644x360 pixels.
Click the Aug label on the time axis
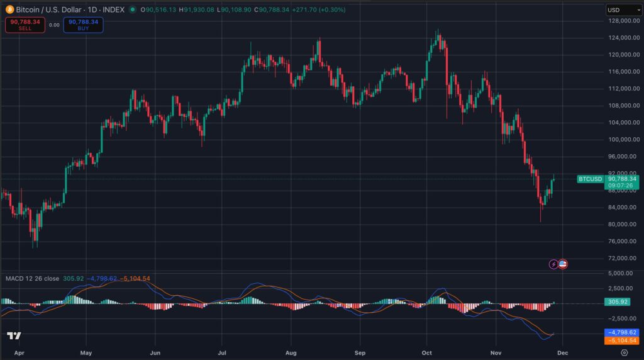(x=291, y=352)
